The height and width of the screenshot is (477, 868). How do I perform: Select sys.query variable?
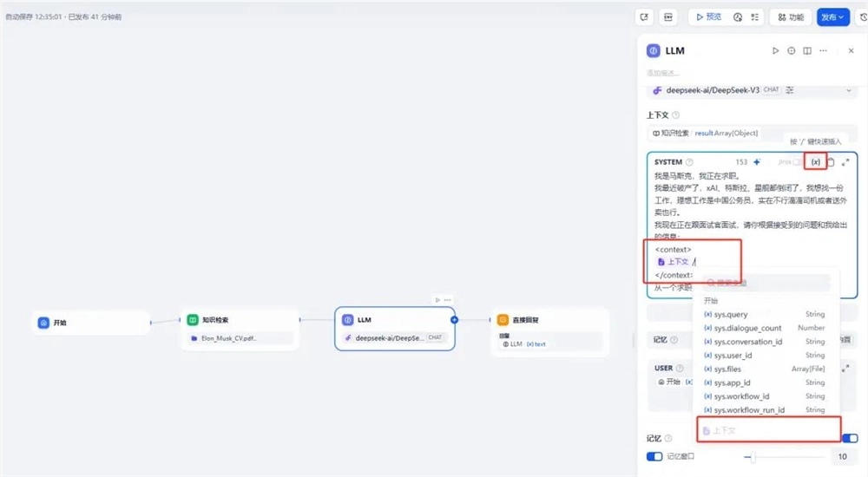pos(766,314)
